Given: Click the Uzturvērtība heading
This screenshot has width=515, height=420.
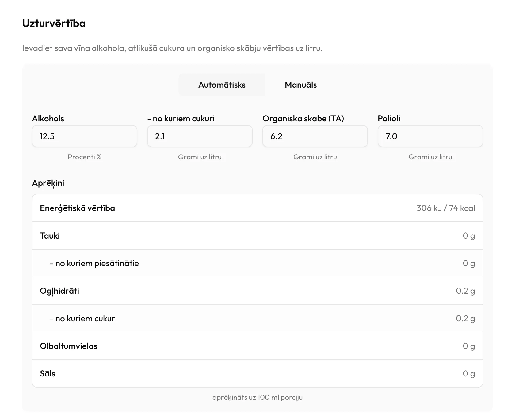Looking at the screenshot, I should 54,23.
